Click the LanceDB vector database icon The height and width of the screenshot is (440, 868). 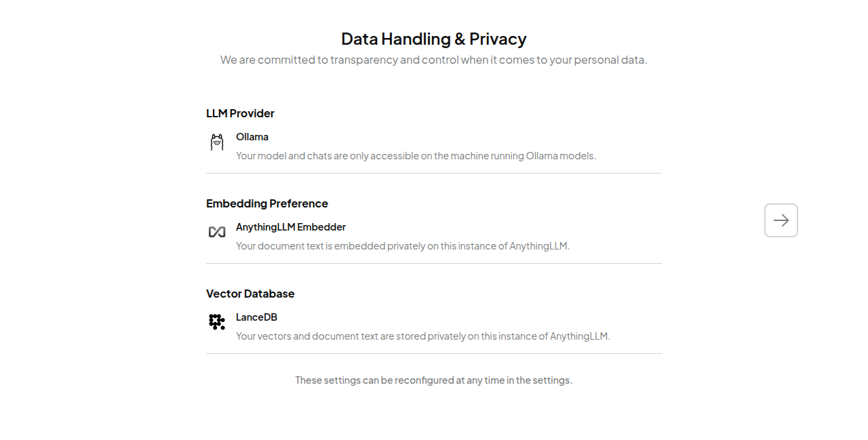217,322
